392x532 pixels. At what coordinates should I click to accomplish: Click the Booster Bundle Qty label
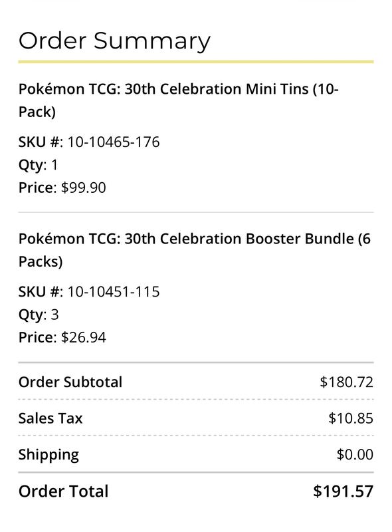pyautogui.click(x=33, y=315)
